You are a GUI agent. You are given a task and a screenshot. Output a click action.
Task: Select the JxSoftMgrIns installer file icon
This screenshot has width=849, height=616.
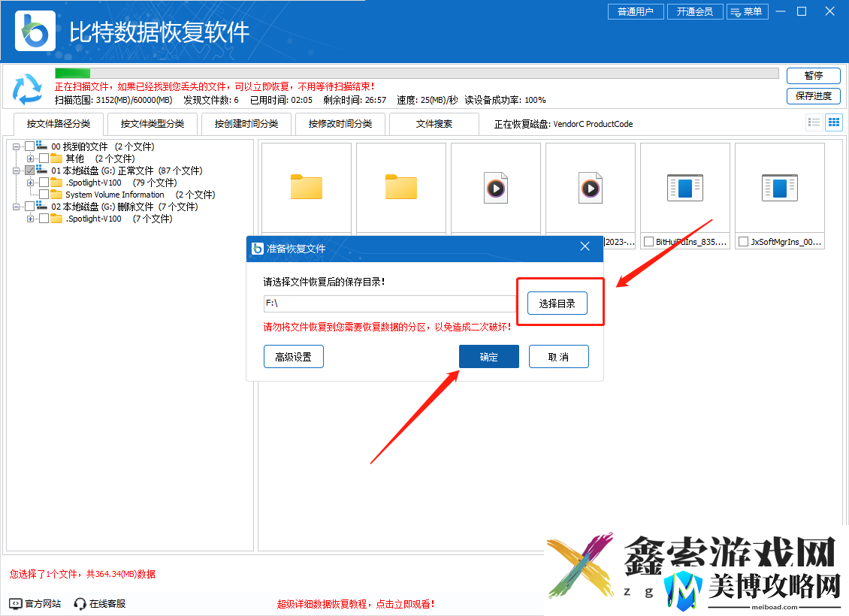click(x=780, y=188)
